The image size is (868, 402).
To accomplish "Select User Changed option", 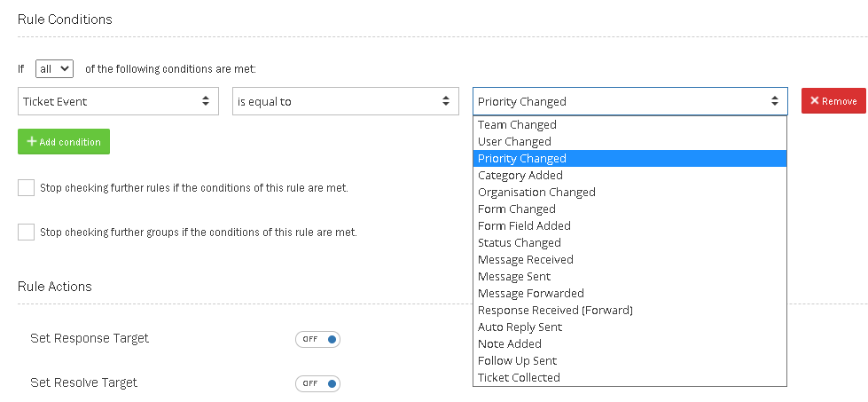I will [514, 142].
